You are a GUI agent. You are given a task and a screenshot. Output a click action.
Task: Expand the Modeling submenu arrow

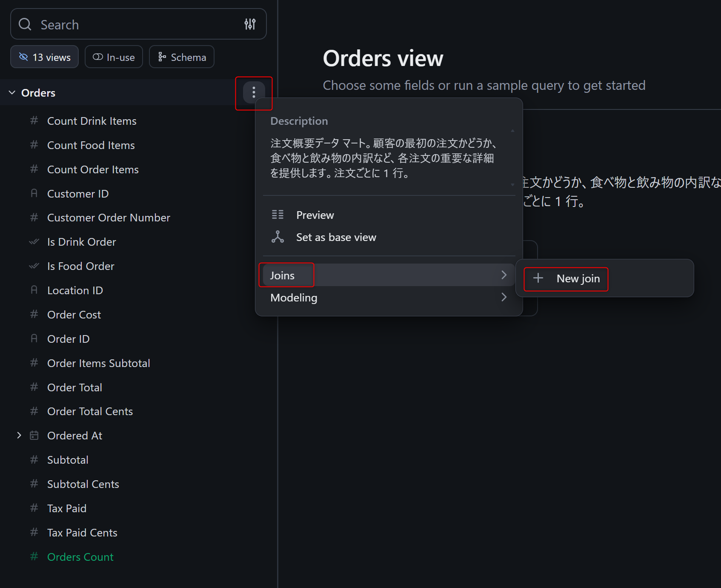click(x=504, y=297)
